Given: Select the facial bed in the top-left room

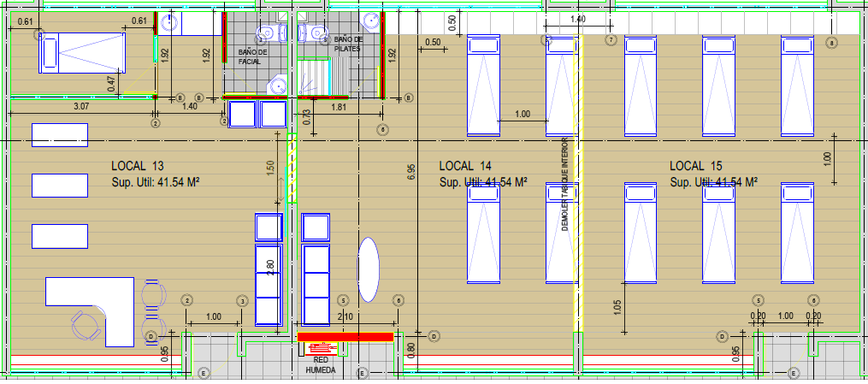Looking at the screenshot, I should [x=80, y=53].
